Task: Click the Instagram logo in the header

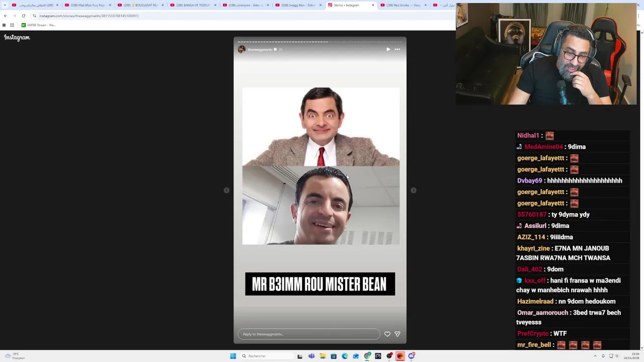Action: click(x=17, y=37)
